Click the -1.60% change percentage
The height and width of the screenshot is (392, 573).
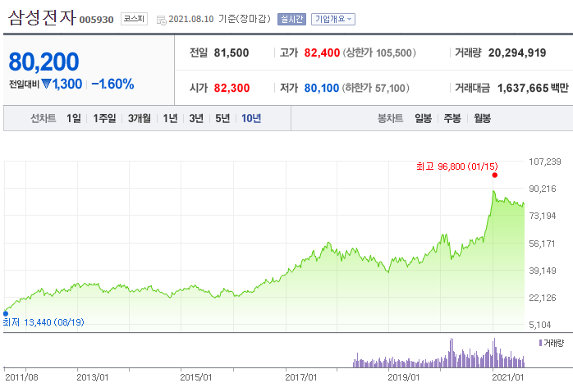click(112, 84)
